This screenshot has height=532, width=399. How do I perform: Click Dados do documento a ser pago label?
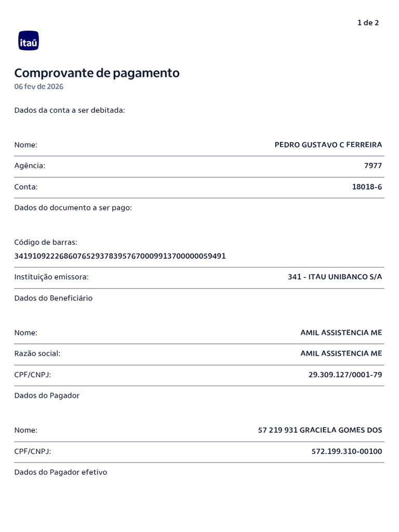[73, 208]
